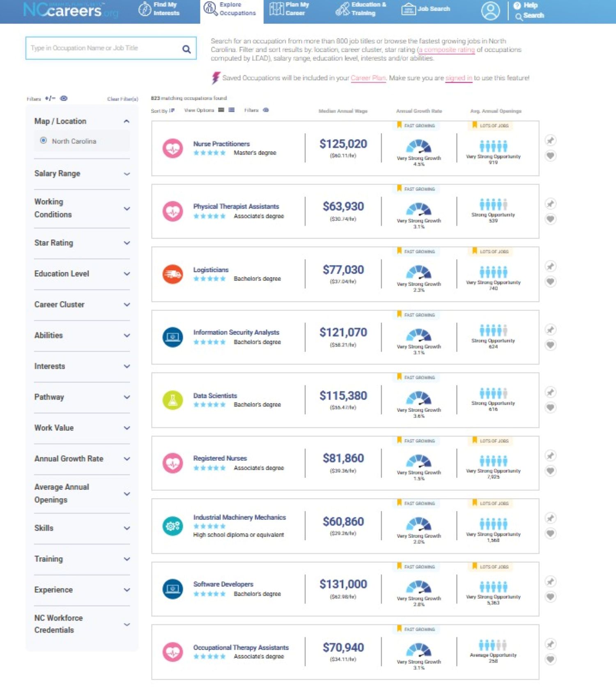This screenshot has width=616, height=687.
Task: Open the Job Search tab
Action: (426, 9)
